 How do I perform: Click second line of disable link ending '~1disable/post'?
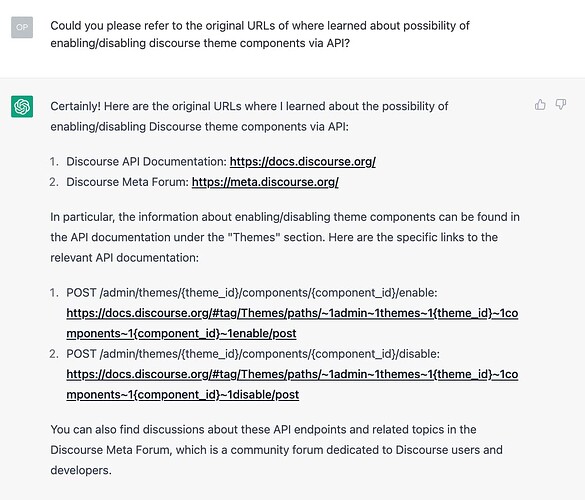tap(182, 394)
